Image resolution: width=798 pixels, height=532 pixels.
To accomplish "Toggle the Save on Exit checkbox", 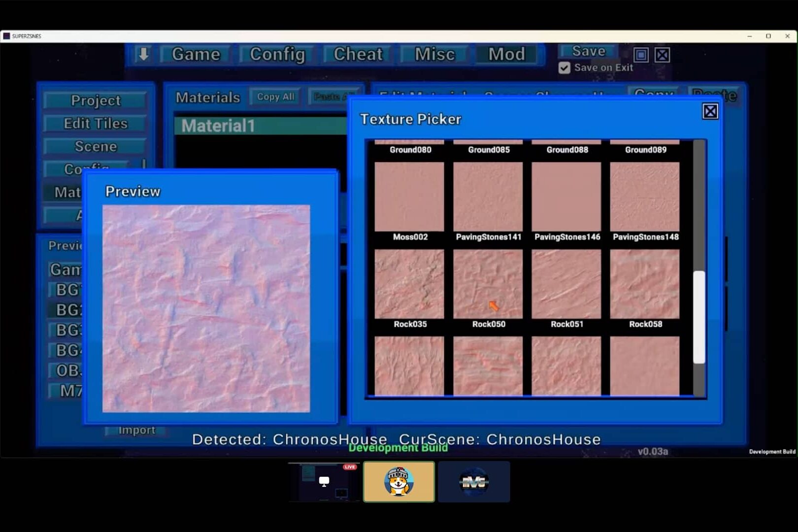I will (564, 67).
